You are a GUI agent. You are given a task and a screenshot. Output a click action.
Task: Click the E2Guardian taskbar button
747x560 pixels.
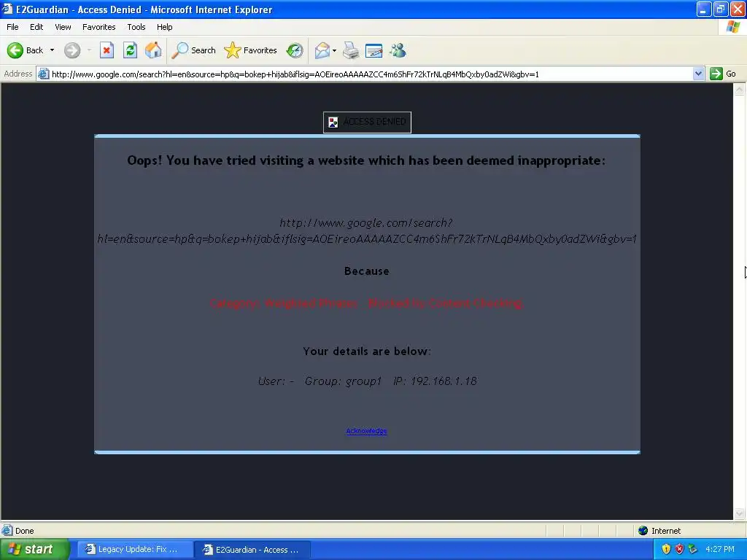coord(252,550)
